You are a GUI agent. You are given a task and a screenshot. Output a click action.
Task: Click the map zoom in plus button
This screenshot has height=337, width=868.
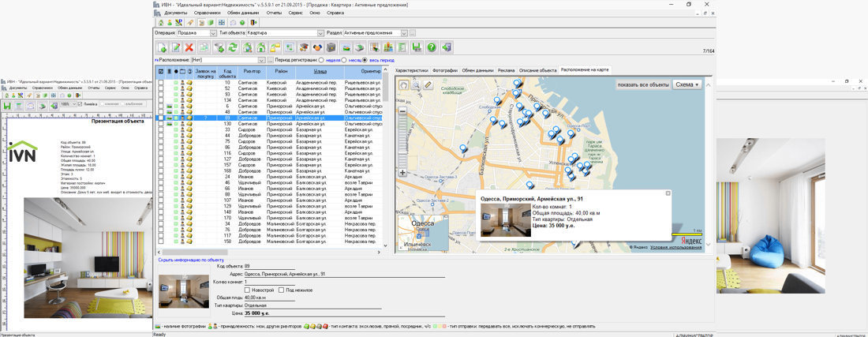pos(402,173)
